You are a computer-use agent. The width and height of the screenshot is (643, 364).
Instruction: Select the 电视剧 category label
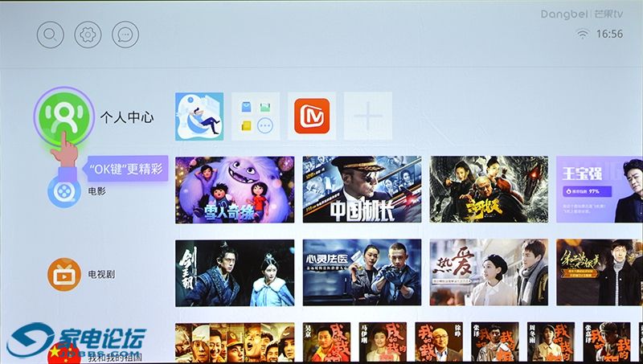(102, 274)
